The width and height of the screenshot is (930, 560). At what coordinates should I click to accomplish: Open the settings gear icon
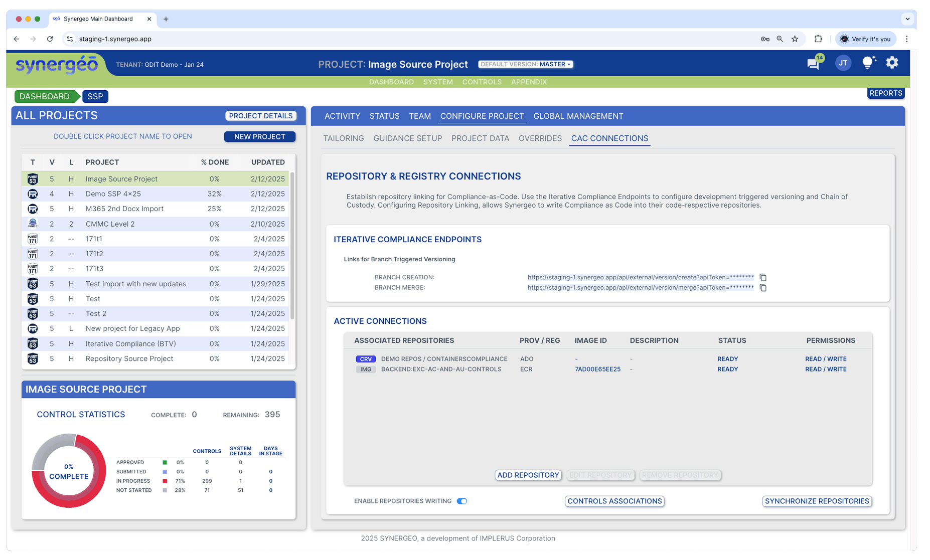click(892, 63)
